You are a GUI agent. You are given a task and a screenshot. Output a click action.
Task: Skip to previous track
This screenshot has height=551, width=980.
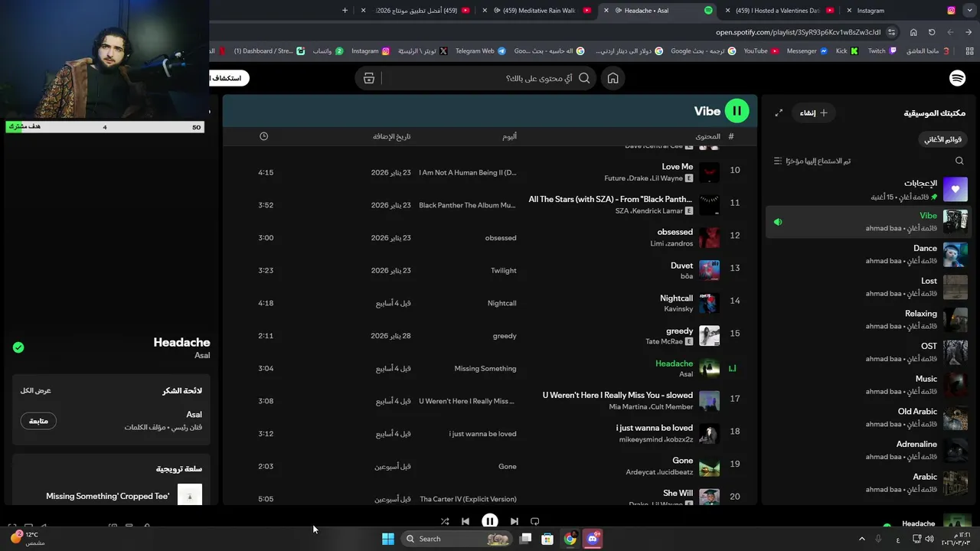tap(465, 521)
